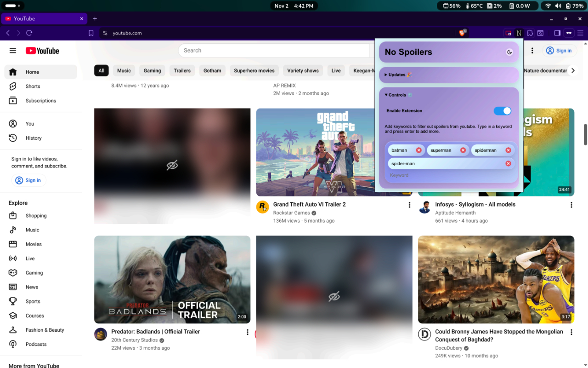The image size is (588, 368).
Task: Open News in Explore
Action: pyautogui.click(x=41, y=287)
